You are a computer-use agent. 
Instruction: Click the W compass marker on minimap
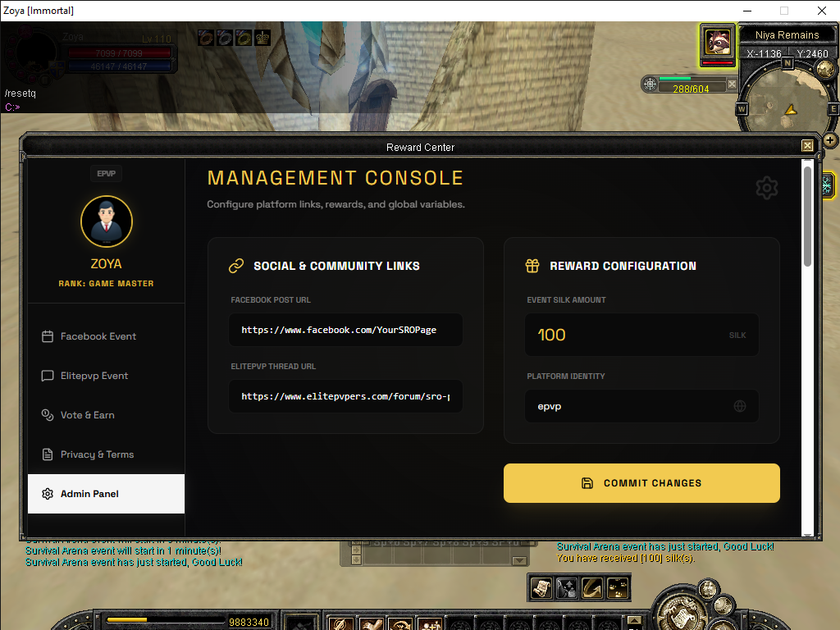coord(742,109)
